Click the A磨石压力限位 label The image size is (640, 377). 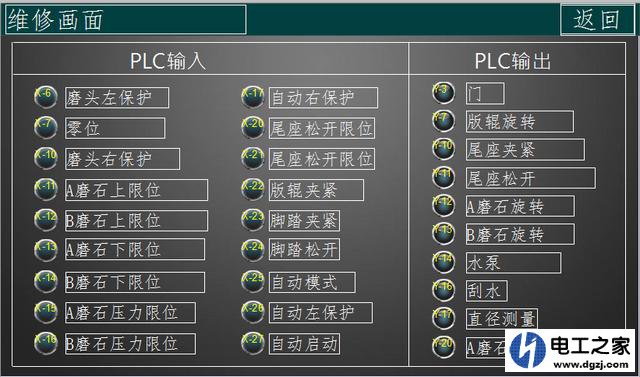(130, 313)
